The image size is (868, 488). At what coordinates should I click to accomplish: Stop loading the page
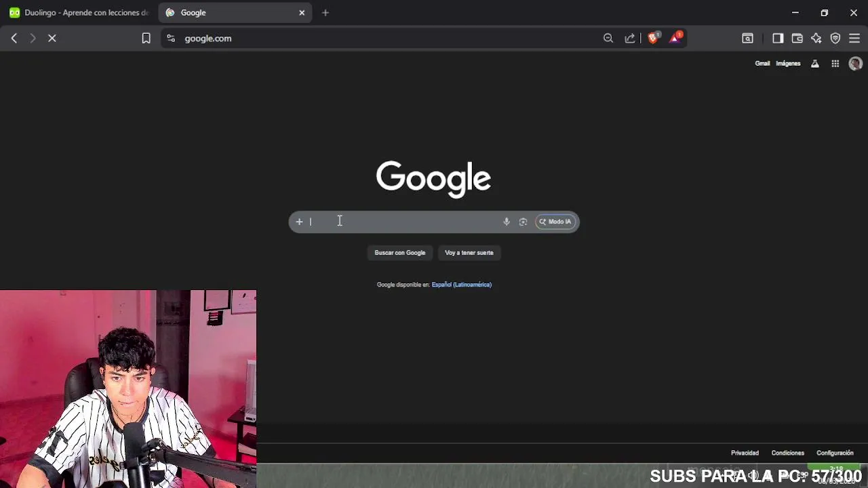pos(52,39)
